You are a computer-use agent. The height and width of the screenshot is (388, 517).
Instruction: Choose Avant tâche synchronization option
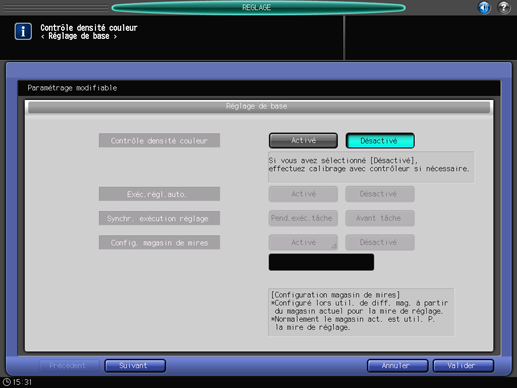380,218
